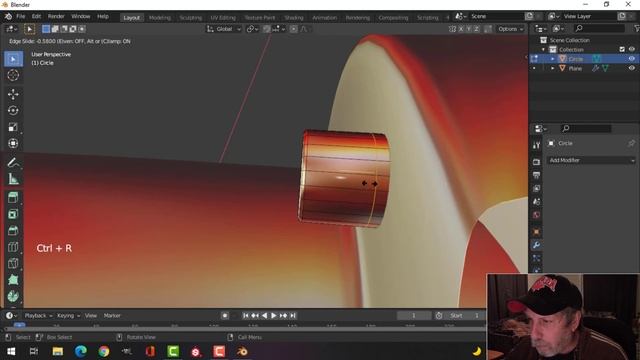Open the timeline View menu
640x360 pixels.
(91, 316)
